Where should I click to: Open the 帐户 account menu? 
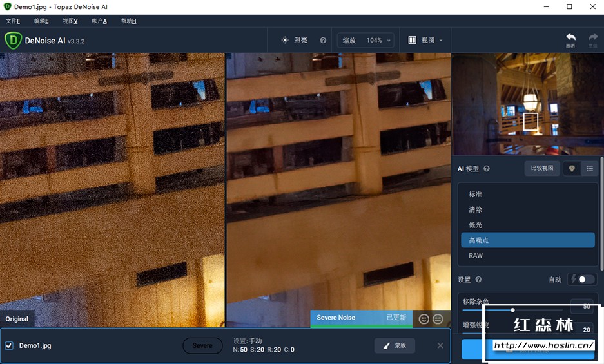(x=99, y=21)
